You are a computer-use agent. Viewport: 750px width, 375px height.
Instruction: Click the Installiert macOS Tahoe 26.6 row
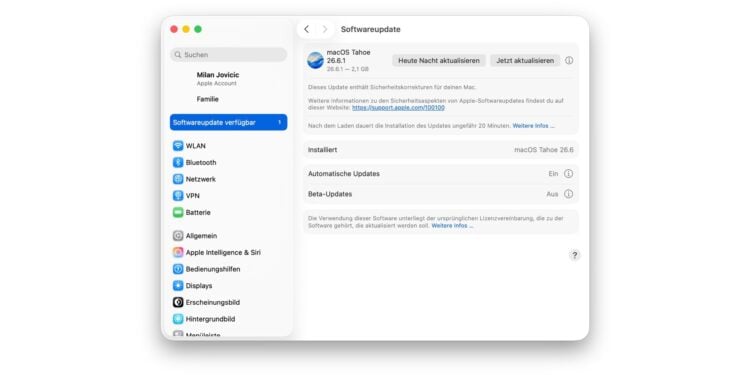(441, 150)
